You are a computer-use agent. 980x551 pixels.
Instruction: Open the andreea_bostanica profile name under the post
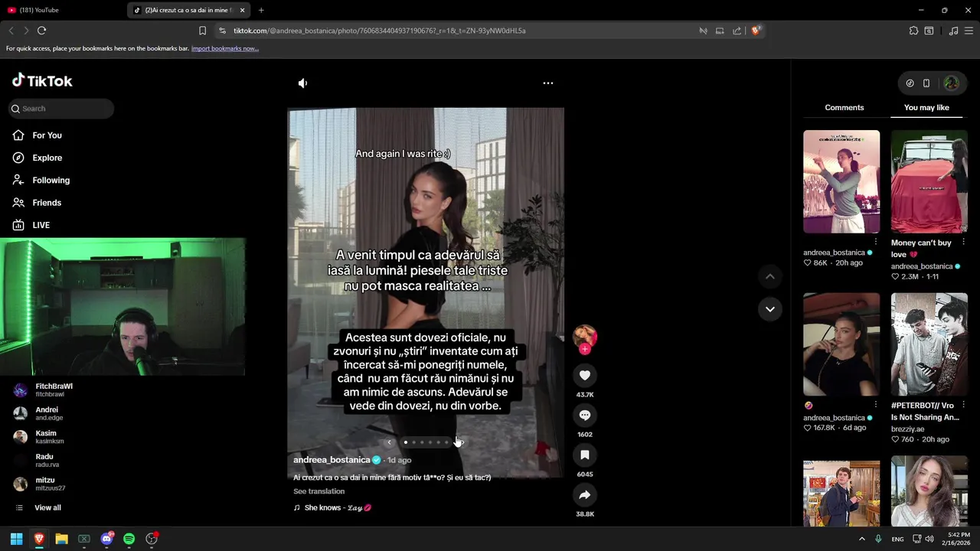pyautogui.click(x=332, y=460)
